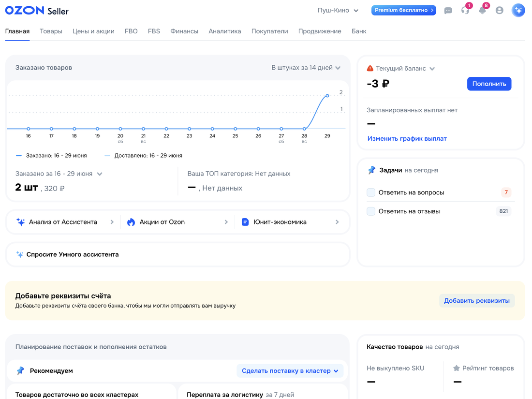The image size is (532, 399).
Task: Open the Продвижение tab
Action: click(320, 31)
